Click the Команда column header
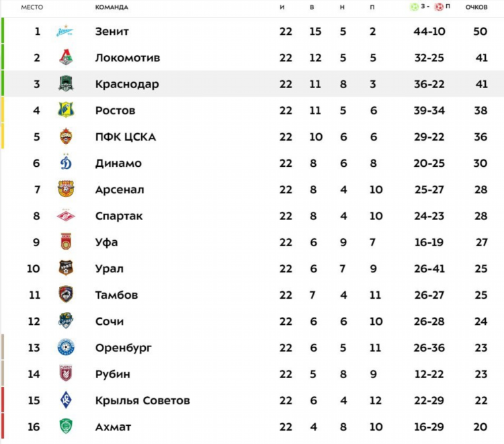 (112, 7)
